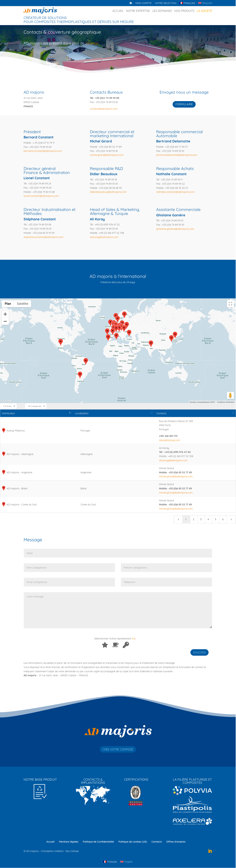Pick the Street View pegman icon

(230, 395)
